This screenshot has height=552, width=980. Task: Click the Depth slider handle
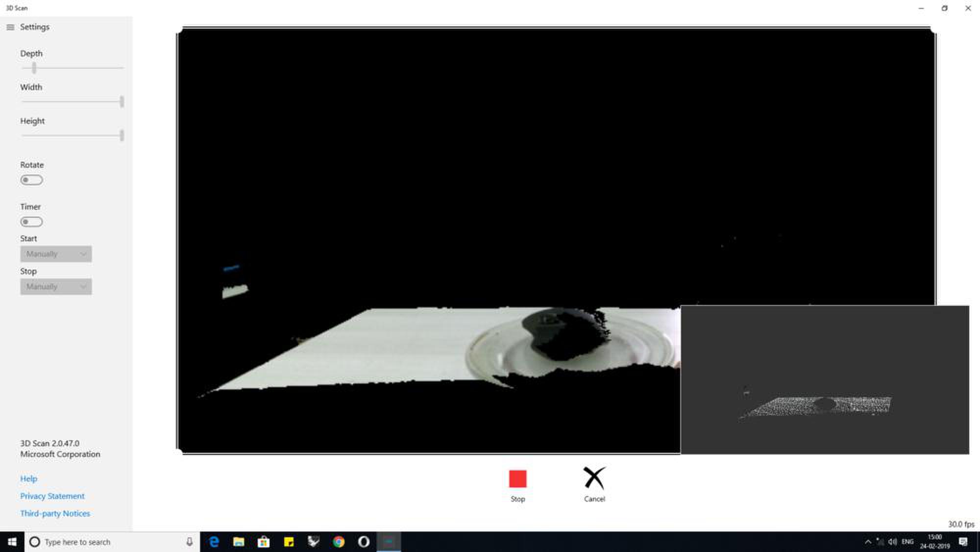[x=34, y=68]
